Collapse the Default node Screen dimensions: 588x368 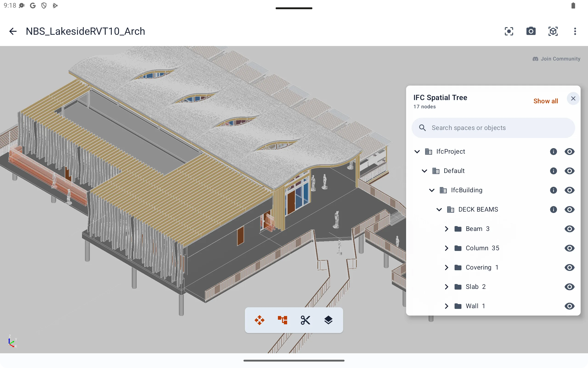(x=424, y=171)
